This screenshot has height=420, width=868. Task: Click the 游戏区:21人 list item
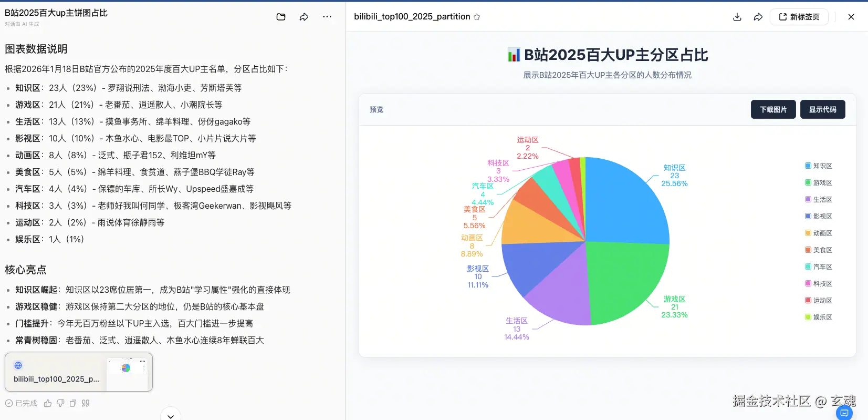[119, 105]
